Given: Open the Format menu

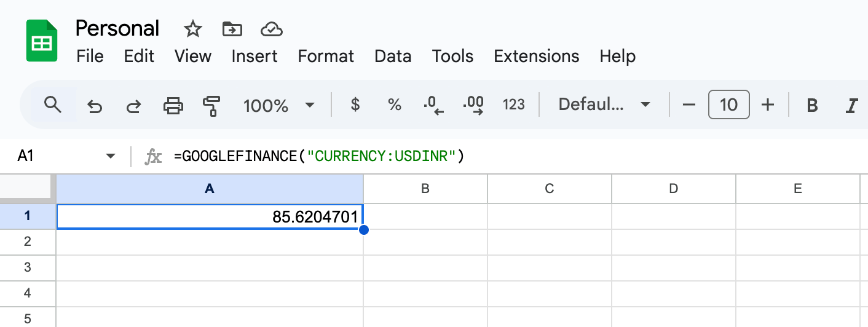Looking at the screenshot, I should (x=326, y=57).
